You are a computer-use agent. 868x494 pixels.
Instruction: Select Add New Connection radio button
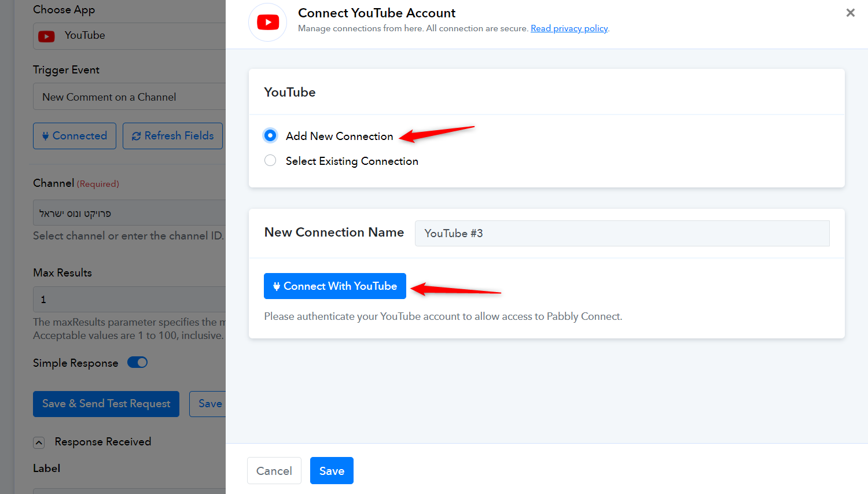(x=270, y=135)
